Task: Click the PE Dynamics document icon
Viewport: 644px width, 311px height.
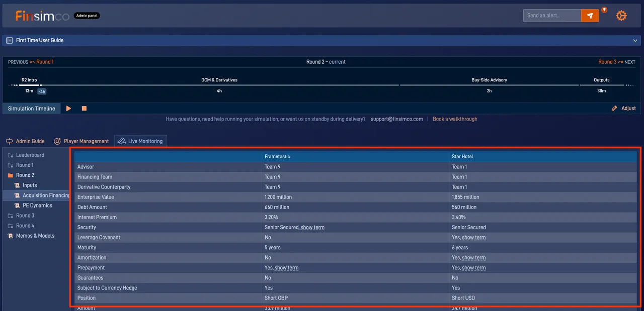Action: [17, 205]
